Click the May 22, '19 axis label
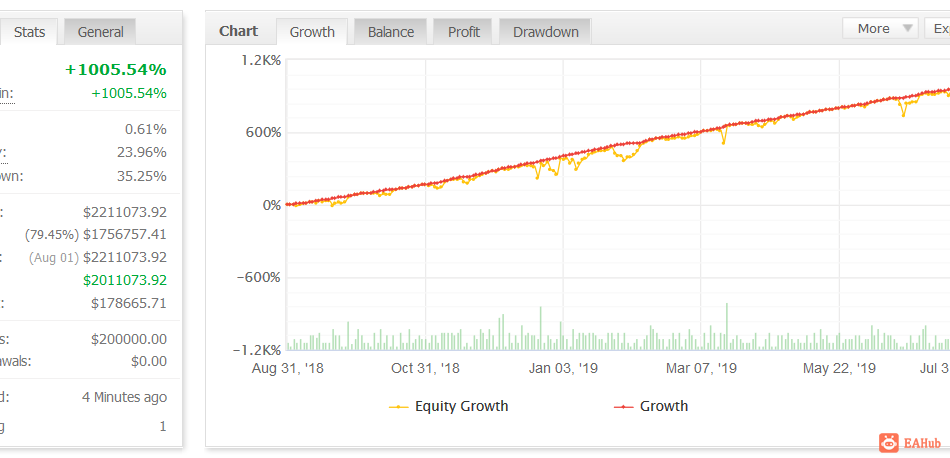Image resolution: width=950 pixels, height=458 pixels. click(x=839, y=368)
